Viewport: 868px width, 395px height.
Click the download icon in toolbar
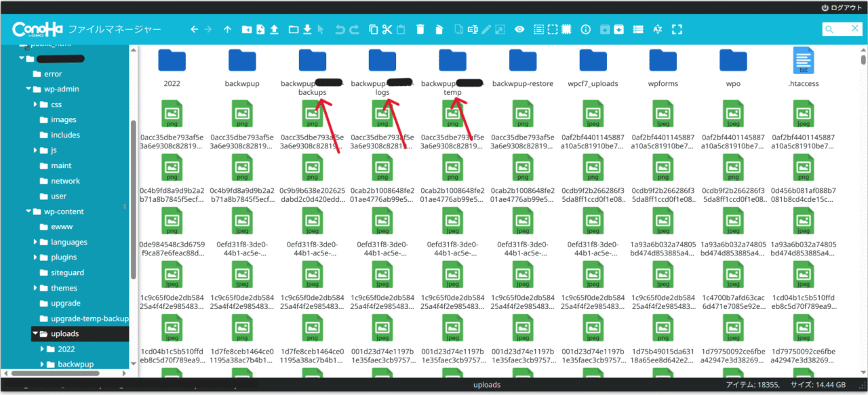coord(307,29)
